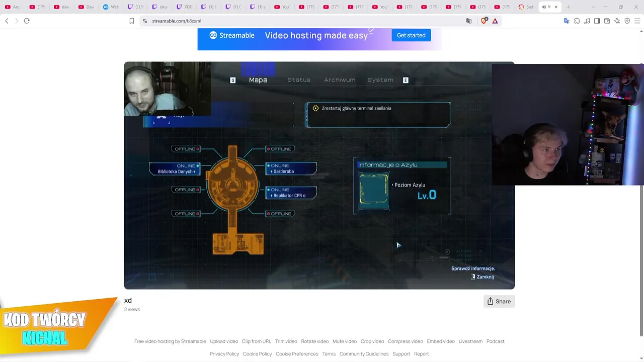Open the Mute video link

(x=345, y=341)
